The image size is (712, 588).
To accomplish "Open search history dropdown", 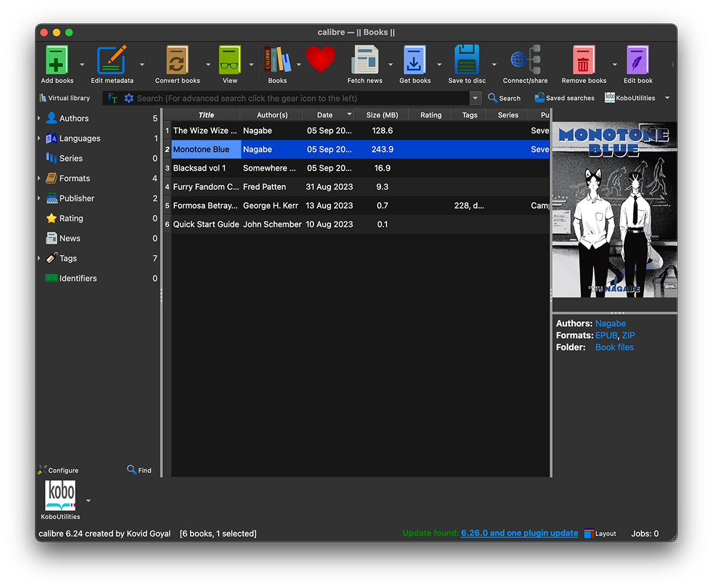I will pos(475,98).
